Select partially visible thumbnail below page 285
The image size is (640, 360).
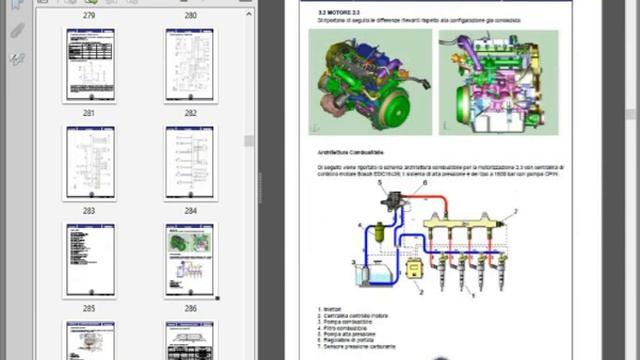click(91, 340)
